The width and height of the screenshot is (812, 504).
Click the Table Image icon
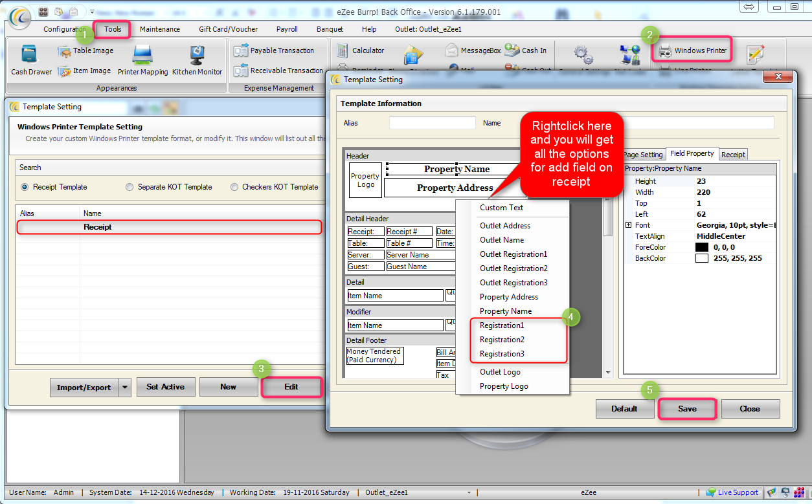click(64, 50)
